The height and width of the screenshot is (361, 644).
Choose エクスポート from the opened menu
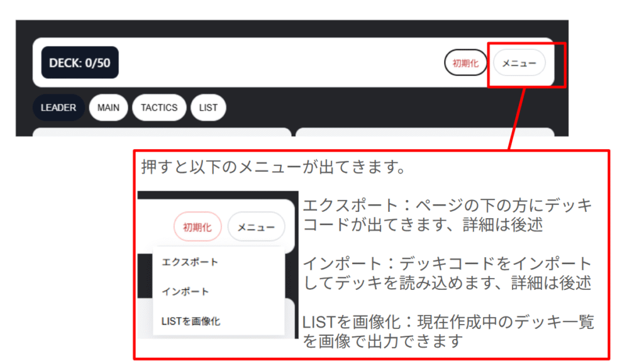tap(218, 262)
